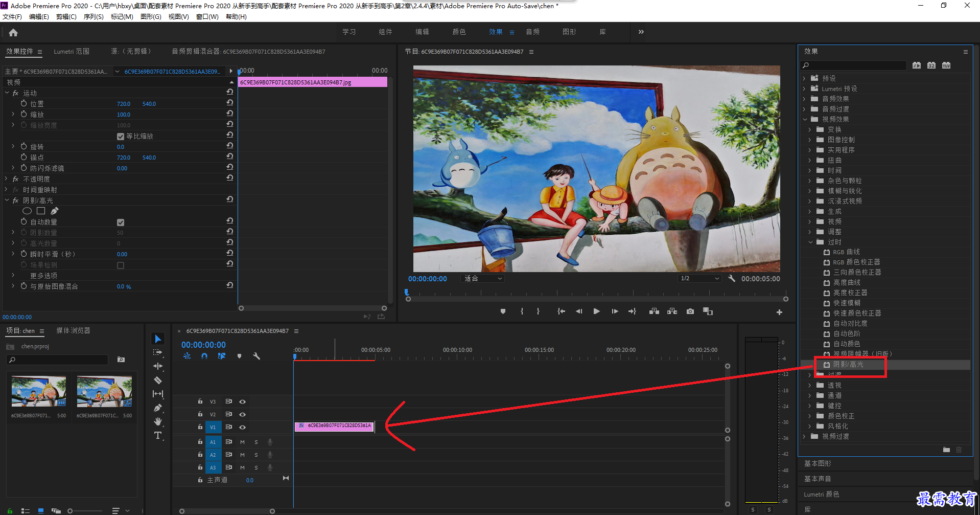The height and width of the screenshot is (515, 980).
Task: Reset the 位置 parameter
Action: (230, 103)
